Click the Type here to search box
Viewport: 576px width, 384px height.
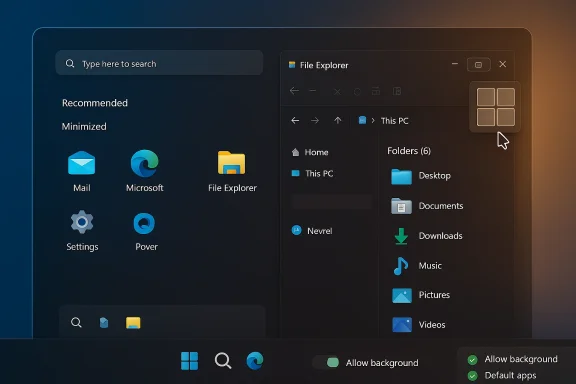point(159,63)
